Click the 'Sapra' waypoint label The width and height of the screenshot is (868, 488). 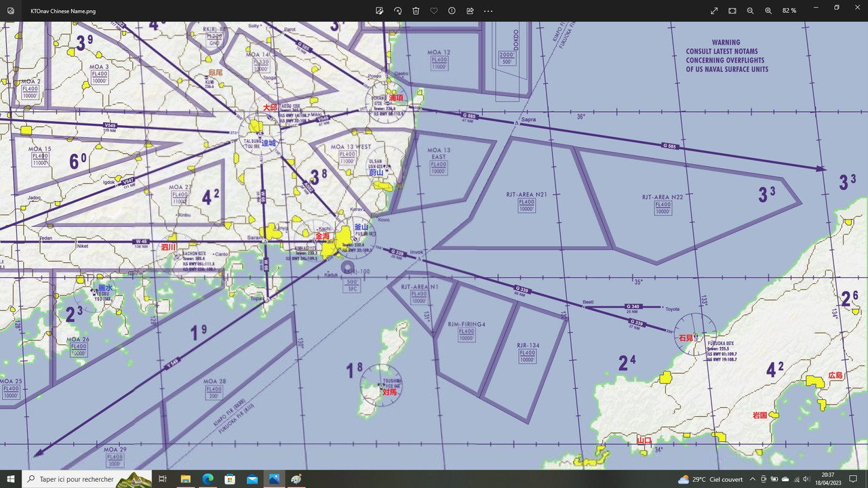pos(528,119)
